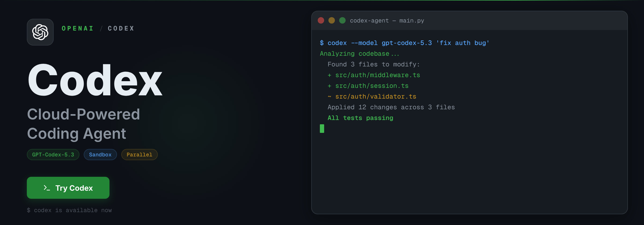Toggle the Parallel badge

click(x=139, y=155)
